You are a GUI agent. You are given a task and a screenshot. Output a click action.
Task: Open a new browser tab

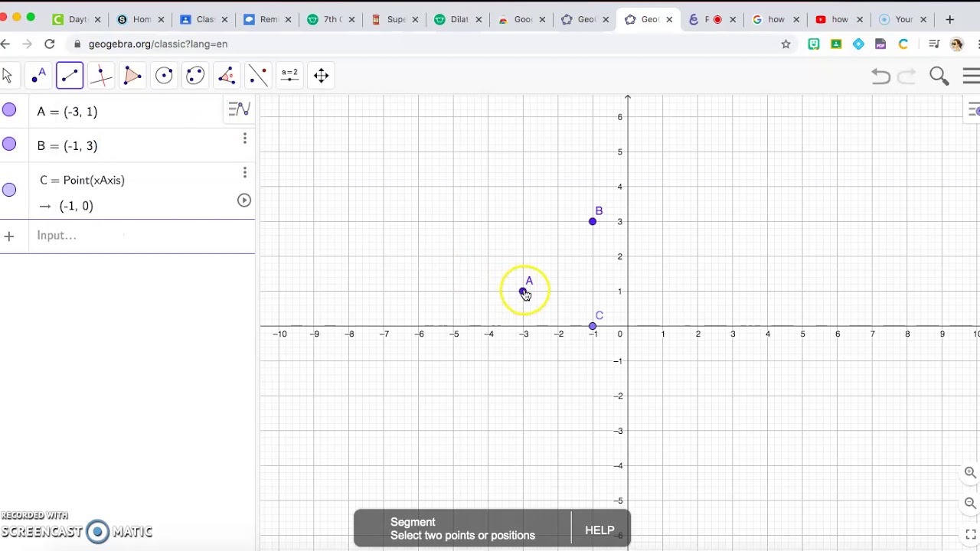[950, 19]
